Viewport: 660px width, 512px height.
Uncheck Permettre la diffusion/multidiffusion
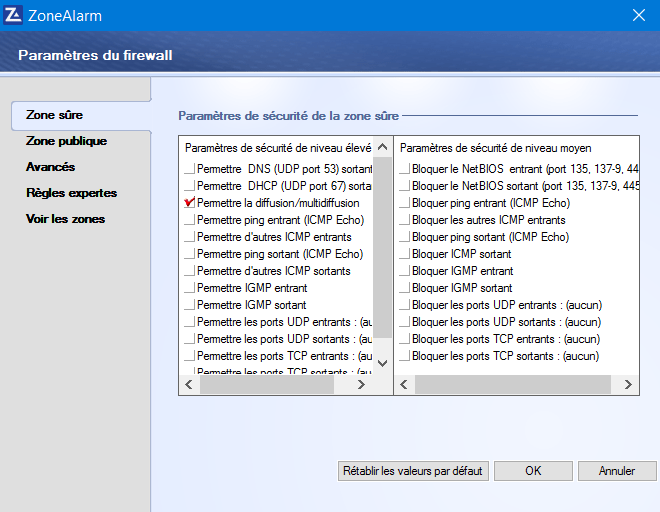coord(189,203)
